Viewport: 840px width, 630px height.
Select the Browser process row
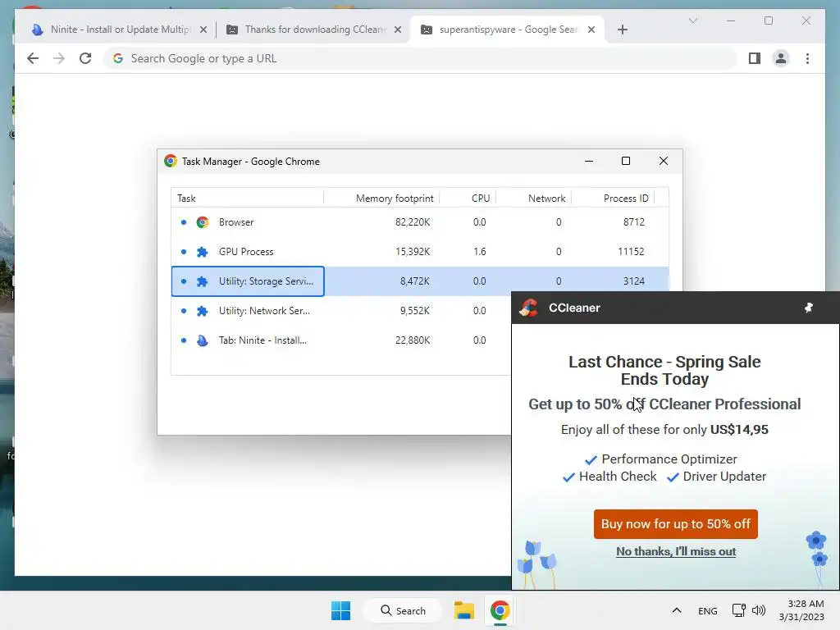tap(420, 221)
